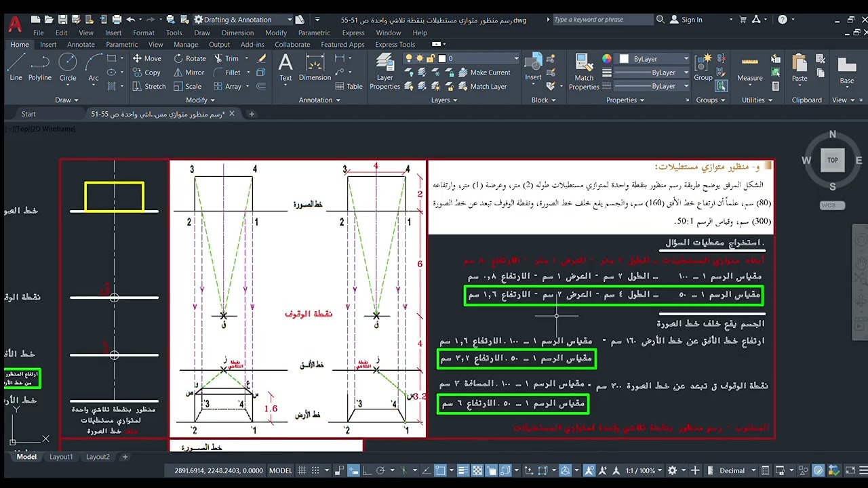868x488 pixels.
Task: Open the Annotate ribbon tab
Action: pos(81,45)
